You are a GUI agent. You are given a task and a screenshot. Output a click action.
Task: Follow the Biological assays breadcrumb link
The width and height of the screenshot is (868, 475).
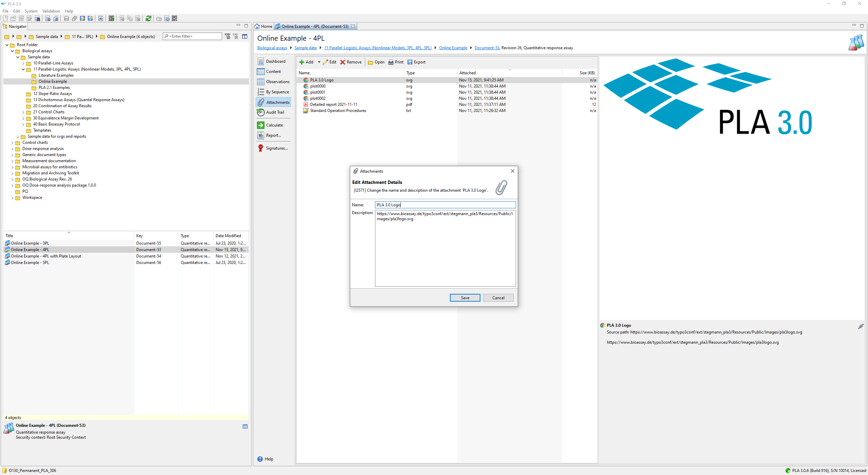point(272,48)
